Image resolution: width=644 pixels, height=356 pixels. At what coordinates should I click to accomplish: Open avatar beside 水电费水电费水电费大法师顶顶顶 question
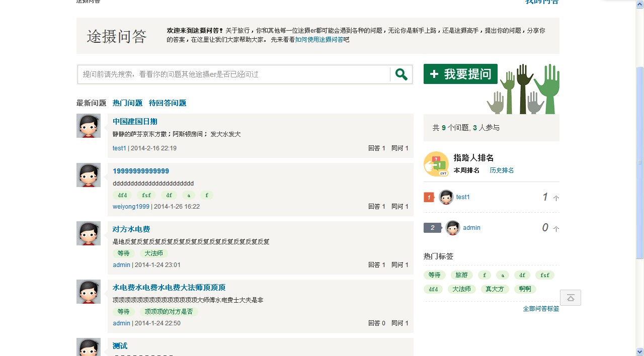(x=89, y=292)
